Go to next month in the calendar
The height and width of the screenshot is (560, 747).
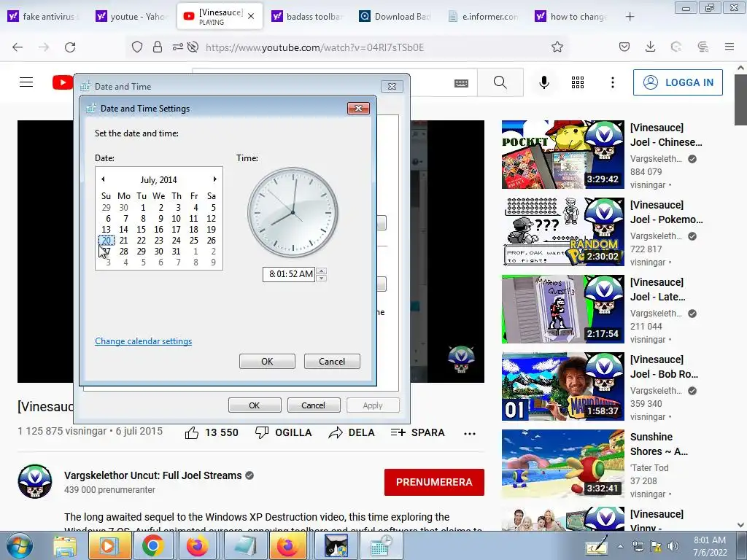tap(215, 179)
